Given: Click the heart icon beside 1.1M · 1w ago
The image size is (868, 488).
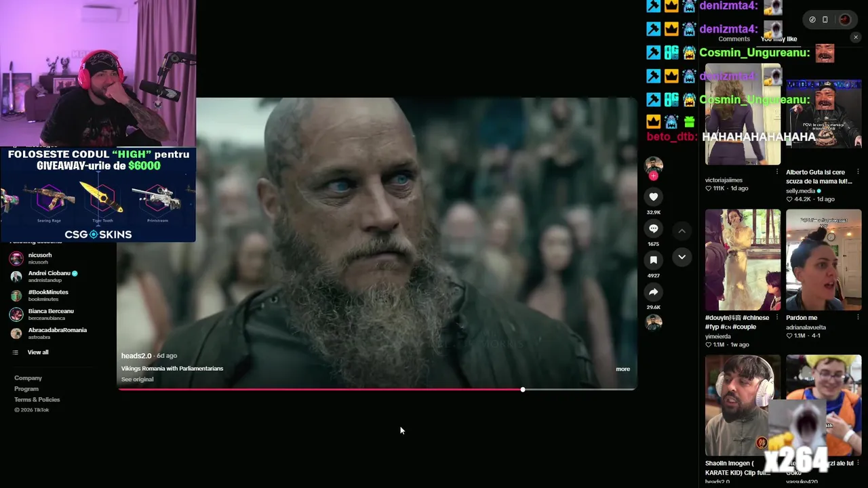Looking at the screenshot, I should click(709, 345).
